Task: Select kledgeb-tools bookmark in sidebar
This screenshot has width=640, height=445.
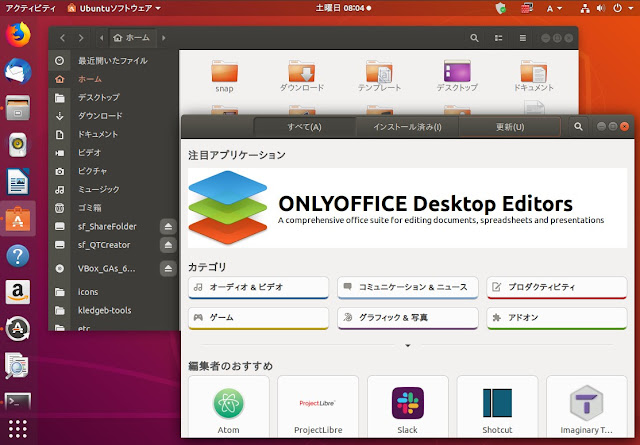Action: [114, 310]
